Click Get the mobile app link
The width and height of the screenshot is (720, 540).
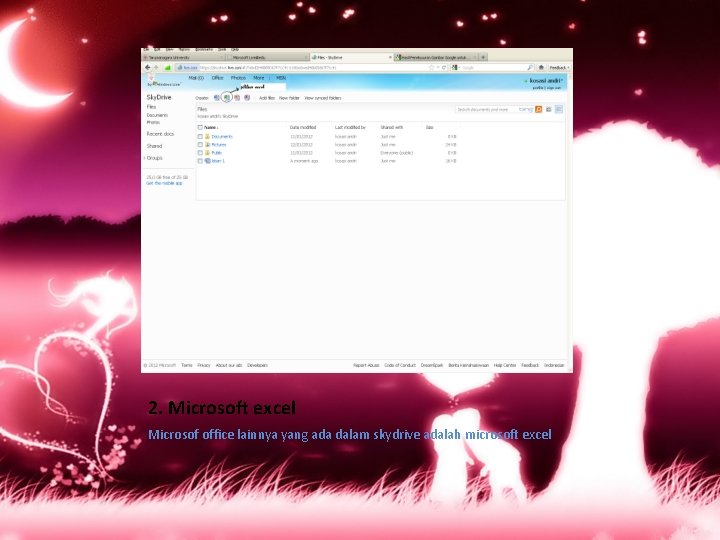164,183
